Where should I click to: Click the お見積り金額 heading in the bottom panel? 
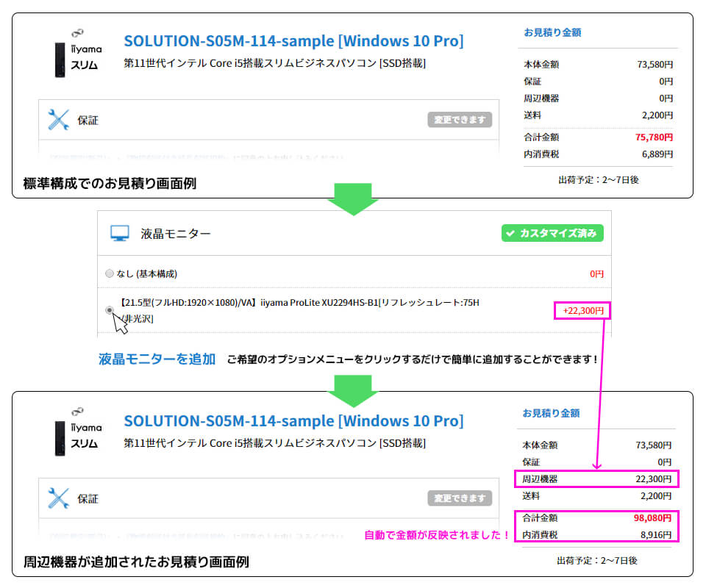551,413
